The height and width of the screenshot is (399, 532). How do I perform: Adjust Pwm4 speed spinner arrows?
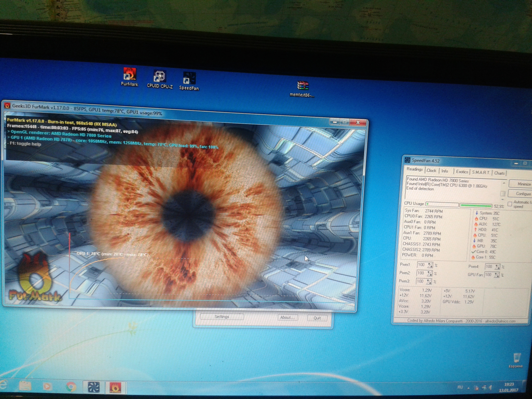(497, 267)
